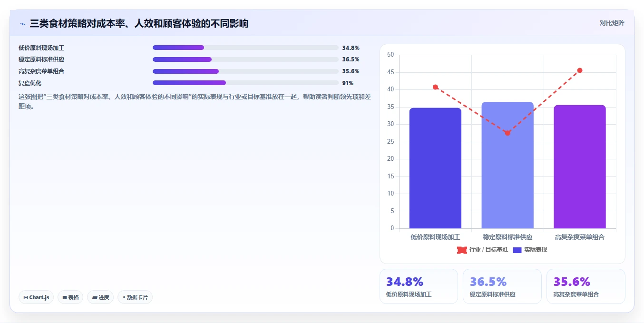Click the Chart.js tag chip

pos(37,297)
